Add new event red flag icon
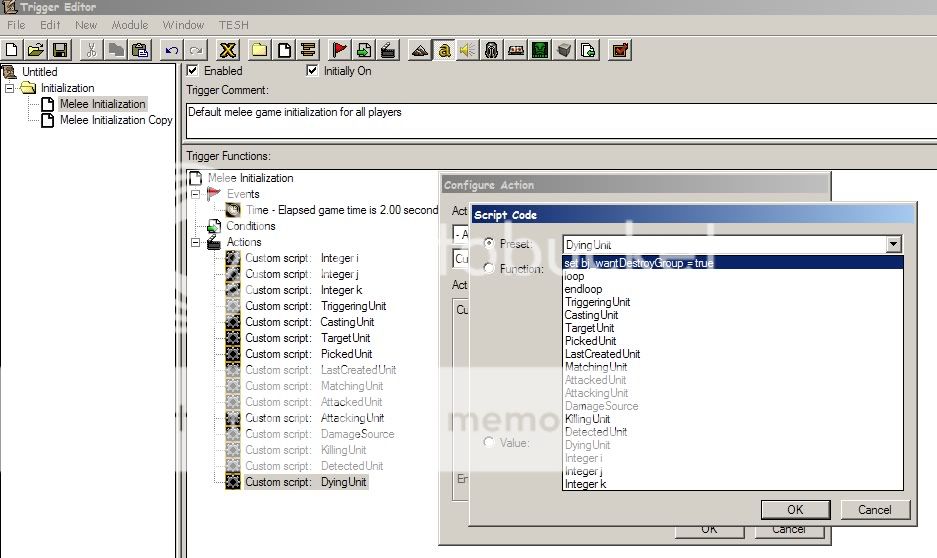Viewport: 937px width, 558px height. [339, 50]
